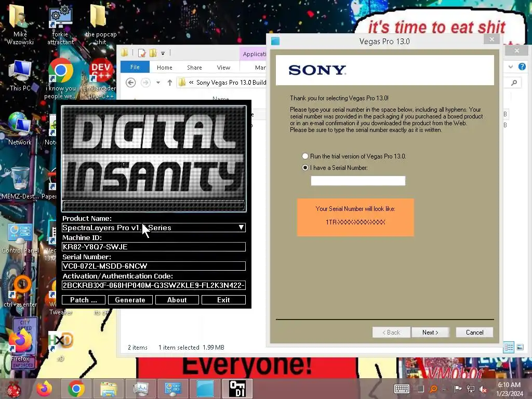This screenshot has width=532, height=399.
Task: Open the Product Name dropdown in keygen
Action: (241, 228)
